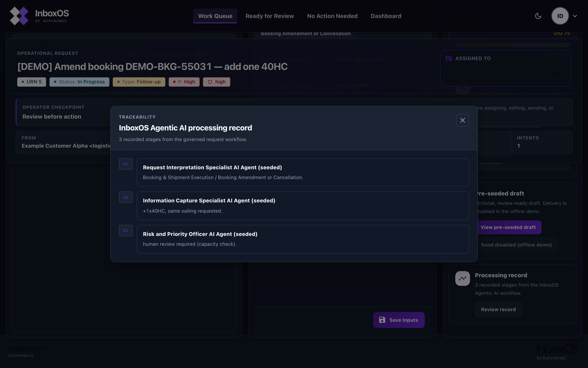
Task: Go to No Action Needed tab
Action: (332, 16)
